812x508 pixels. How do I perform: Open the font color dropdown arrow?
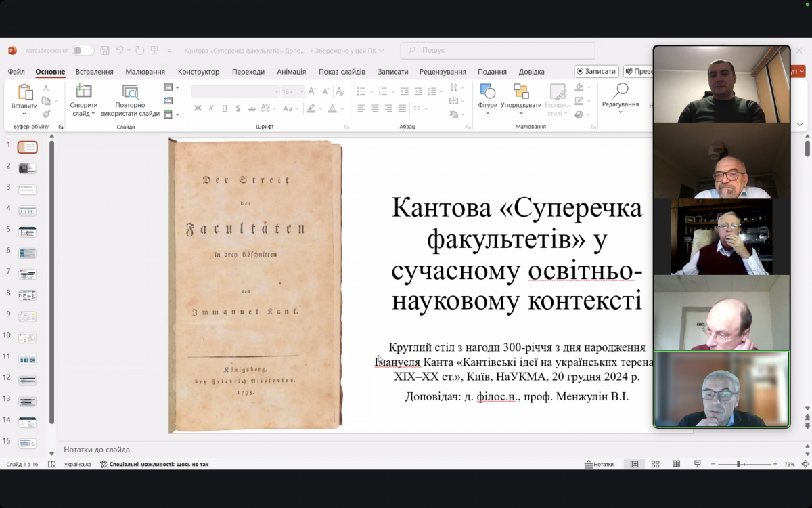click(342, 109)
